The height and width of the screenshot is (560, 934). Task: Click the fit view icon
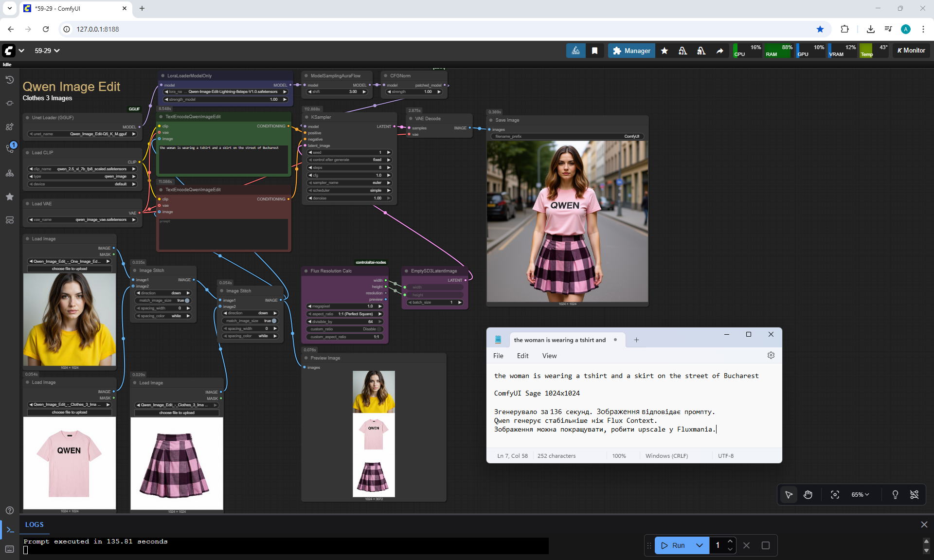[x=835, y=494]
